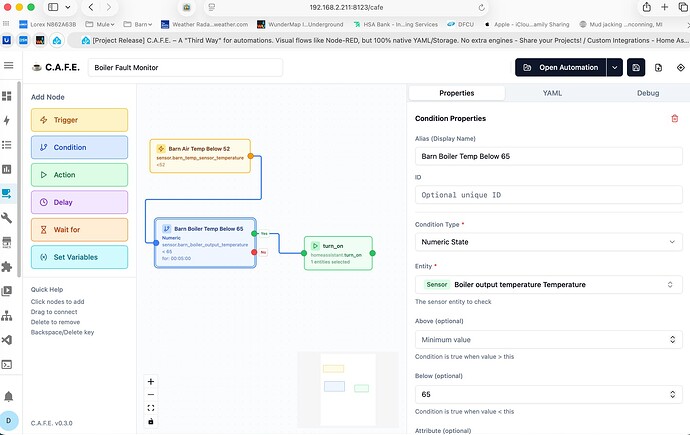This screenshot has width=690, height=435.
Task: Open the terminal sidebar icon
Action: 7,365
